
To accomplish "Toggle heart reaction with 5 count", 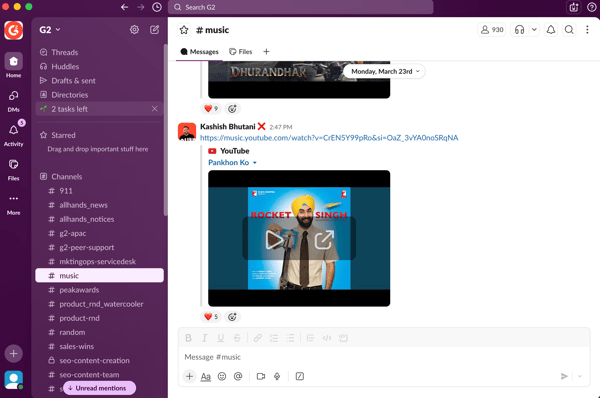I will click(211, 317).
